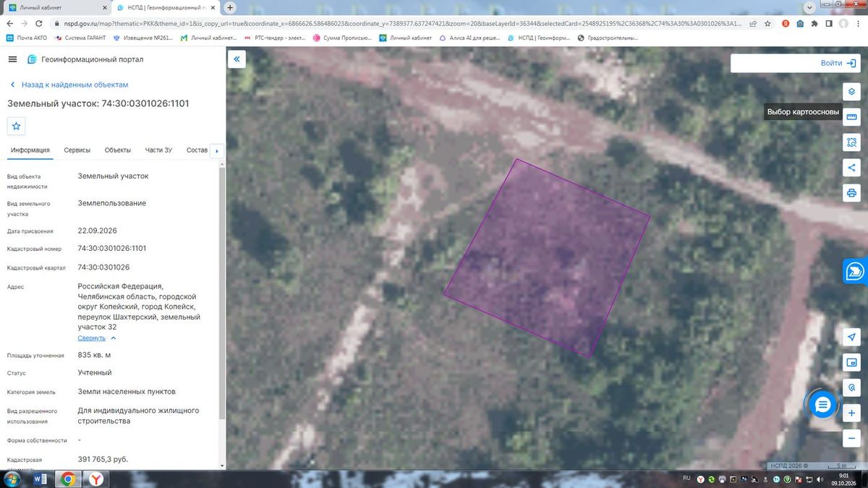This screenshot has height=488, width=868.
Task: Open the Yandex extension icon
Action: click(x=785, y=23)
